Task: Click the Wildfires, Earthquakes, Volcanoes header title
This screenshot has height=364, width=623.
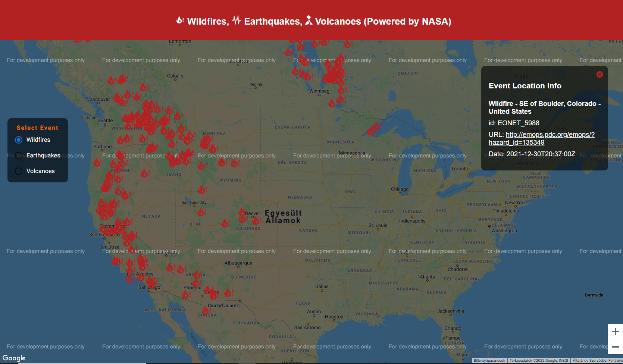Action: 314,21
